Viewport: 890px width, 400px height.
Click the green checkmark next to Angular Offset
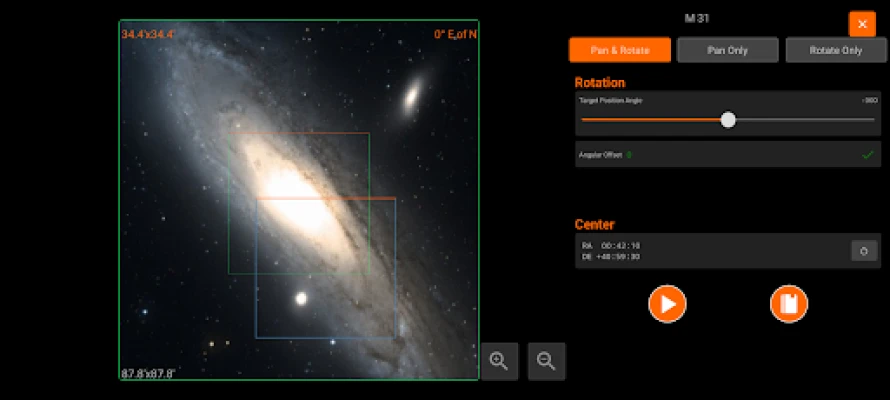867,155
